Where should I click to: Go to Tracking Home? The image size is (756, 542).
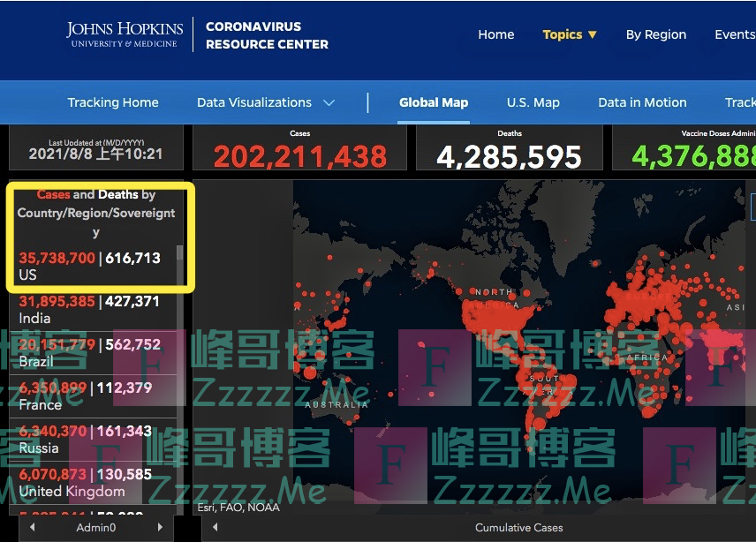113,102
